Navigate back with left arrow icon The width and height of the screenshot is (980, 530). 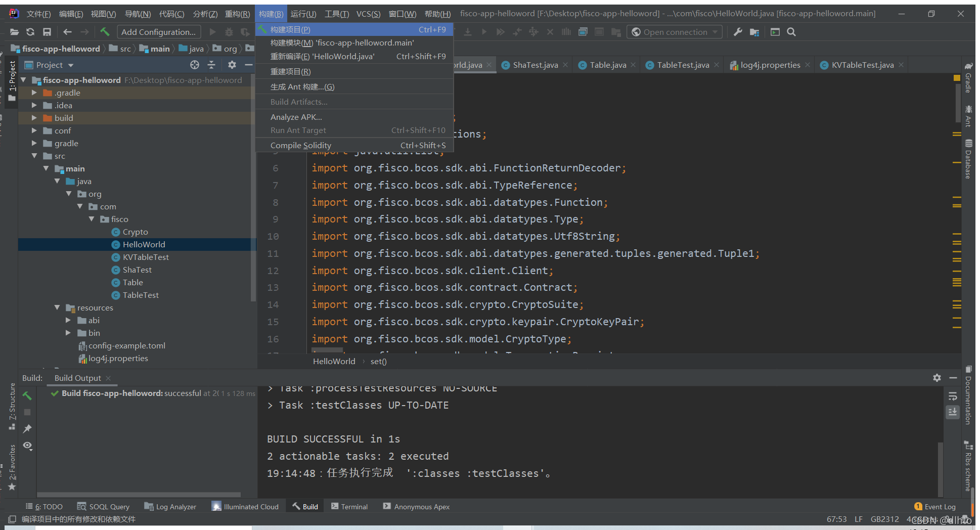coord(67,32)
